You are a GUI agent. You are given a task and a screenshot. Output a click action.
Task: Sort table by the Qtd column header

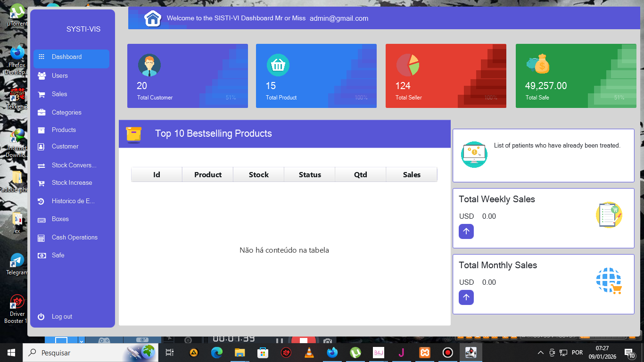361,174
